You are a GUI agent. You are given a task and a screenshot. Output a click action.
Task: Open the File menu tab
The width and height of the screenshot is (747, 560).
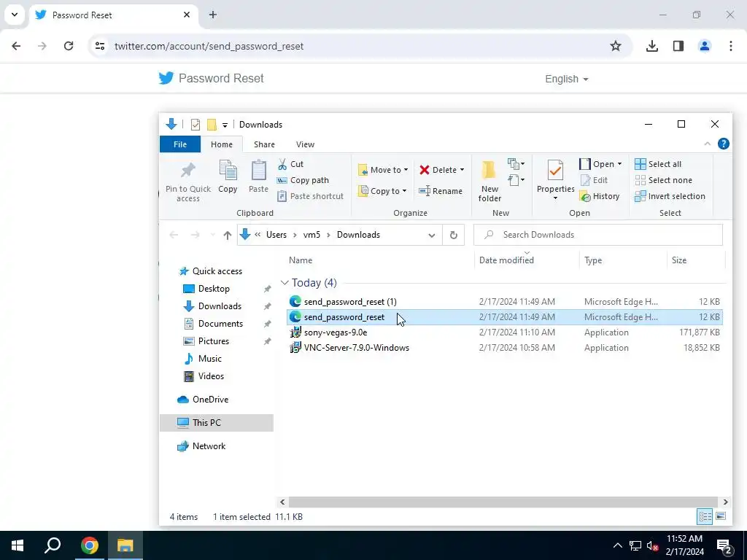click(180, 144)
